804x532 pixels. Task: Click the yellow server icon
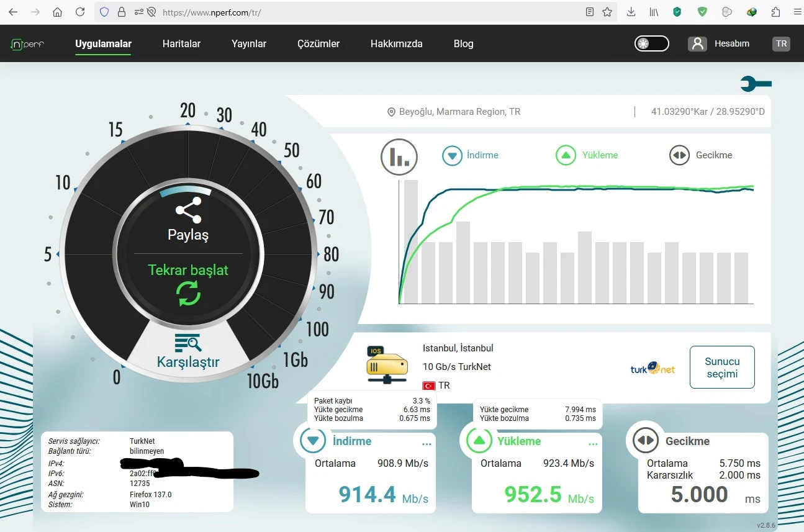[x=387, y=365]
